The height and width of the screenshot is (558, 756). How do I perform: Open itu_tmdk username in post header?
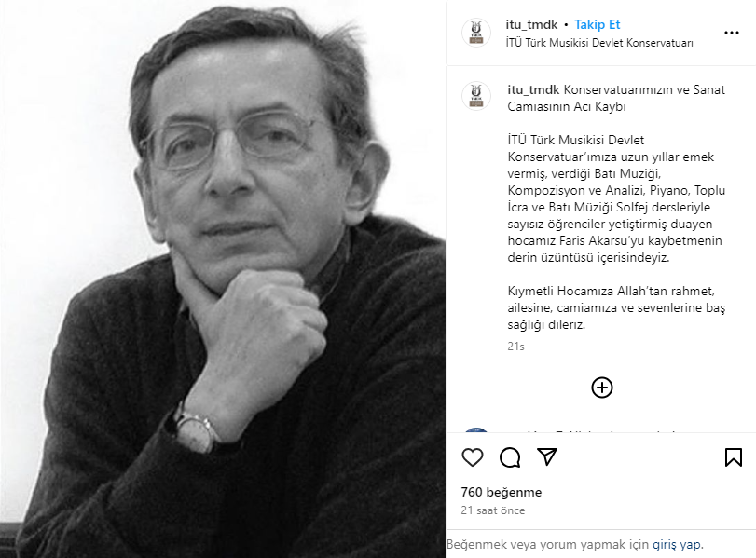[x=531, y=24]
